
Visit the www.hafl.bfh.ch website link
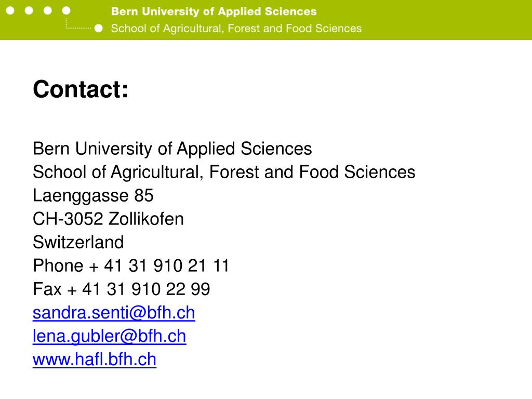click(95, 360)
